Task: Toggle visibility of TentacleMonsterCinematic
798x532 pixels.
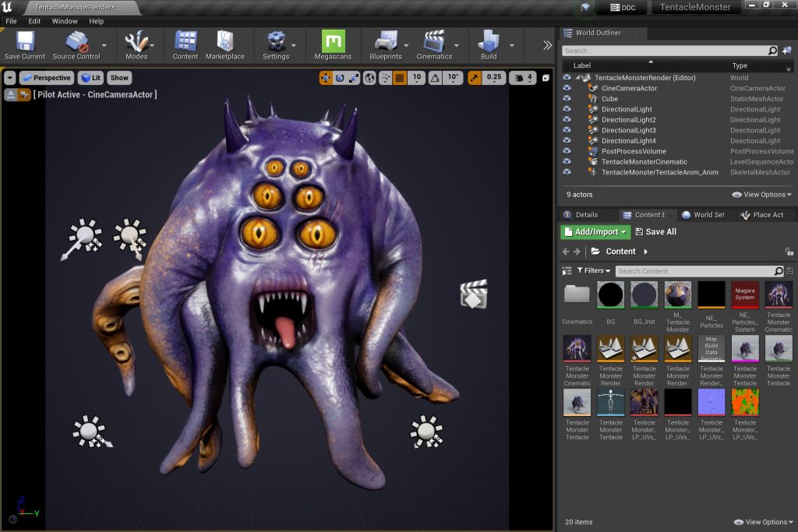Action: 567,162
